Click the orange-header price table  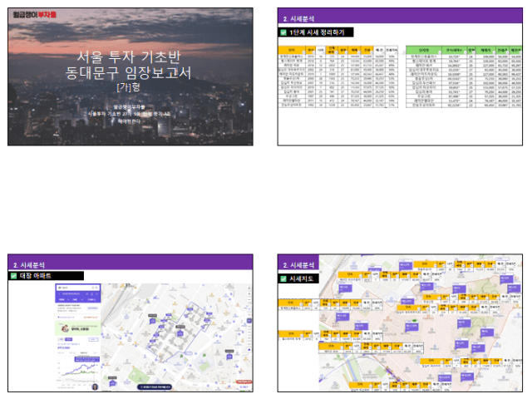point(337,76)
